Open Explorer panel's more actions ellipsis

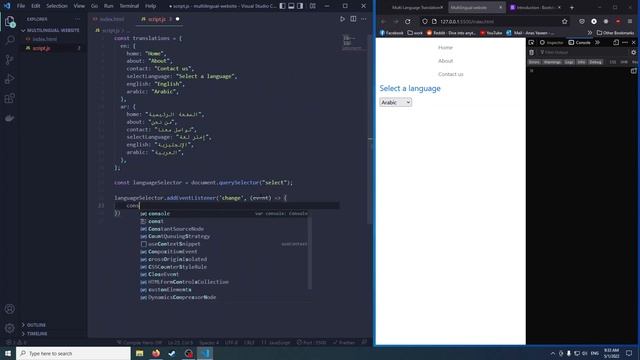pos(78,19)
